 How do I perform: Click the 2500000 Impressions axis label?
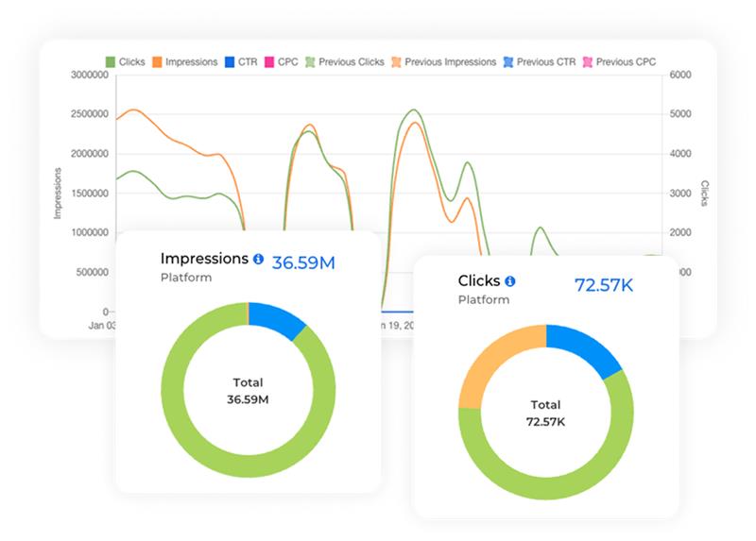coord(90,114)
